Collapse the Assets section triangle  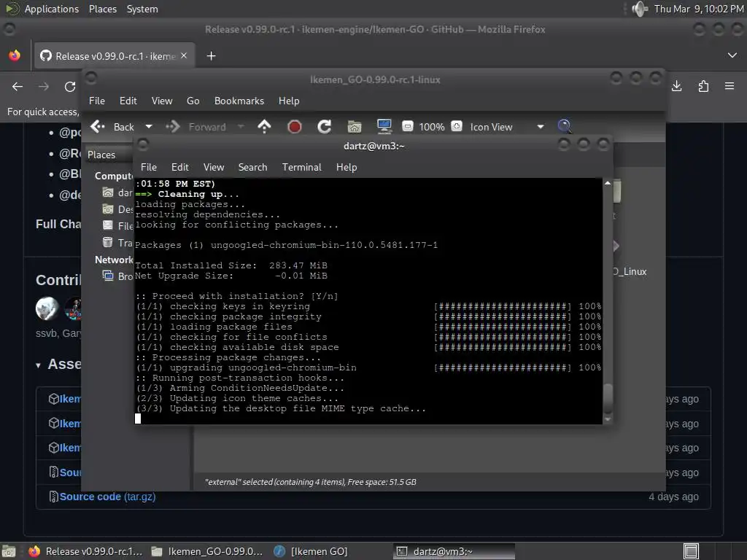[38, 366]
